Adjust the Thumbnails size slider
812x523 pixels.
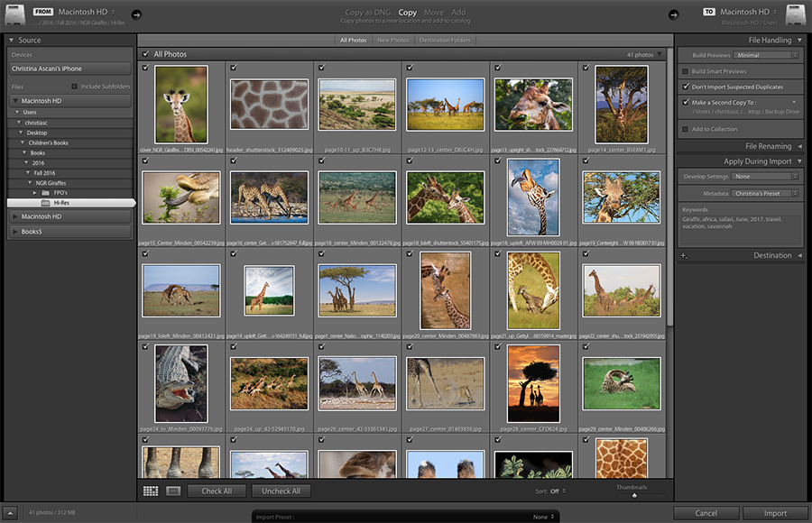[634, 495]
